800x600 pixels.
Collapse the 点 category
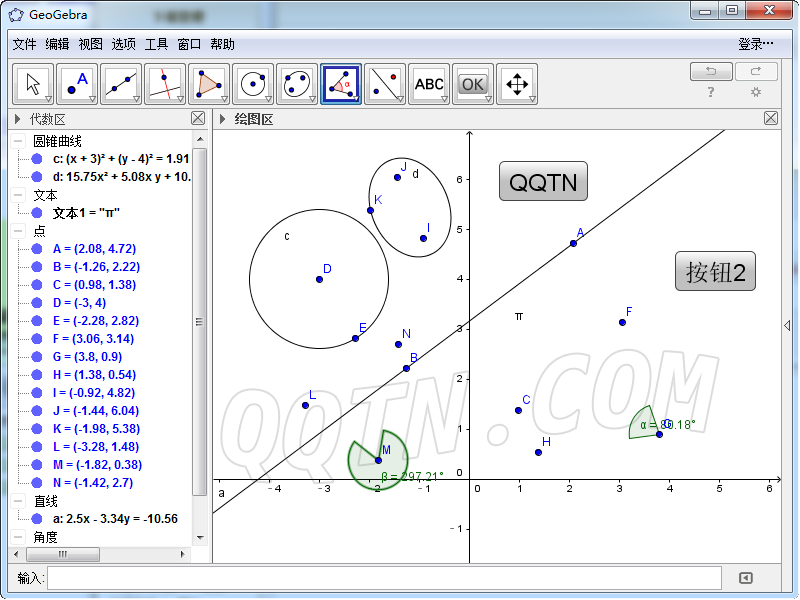[18, 231]
